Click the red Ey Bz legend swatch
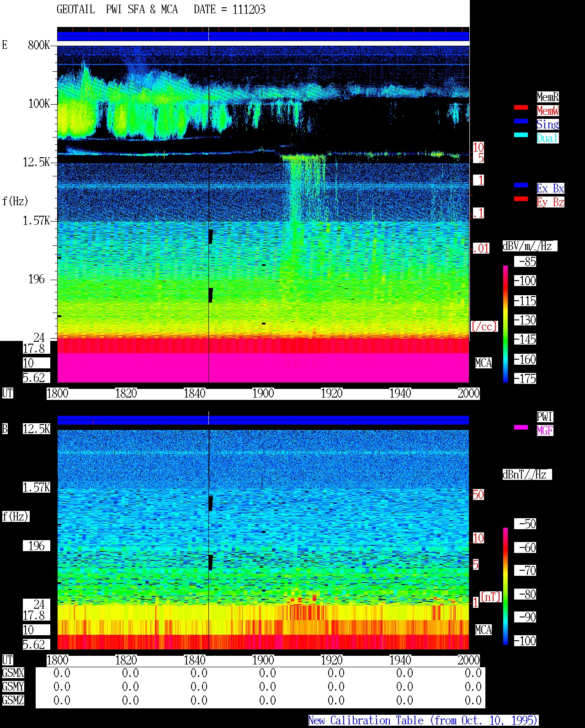The height and width of the screenshot is (728, 585). 521,199
